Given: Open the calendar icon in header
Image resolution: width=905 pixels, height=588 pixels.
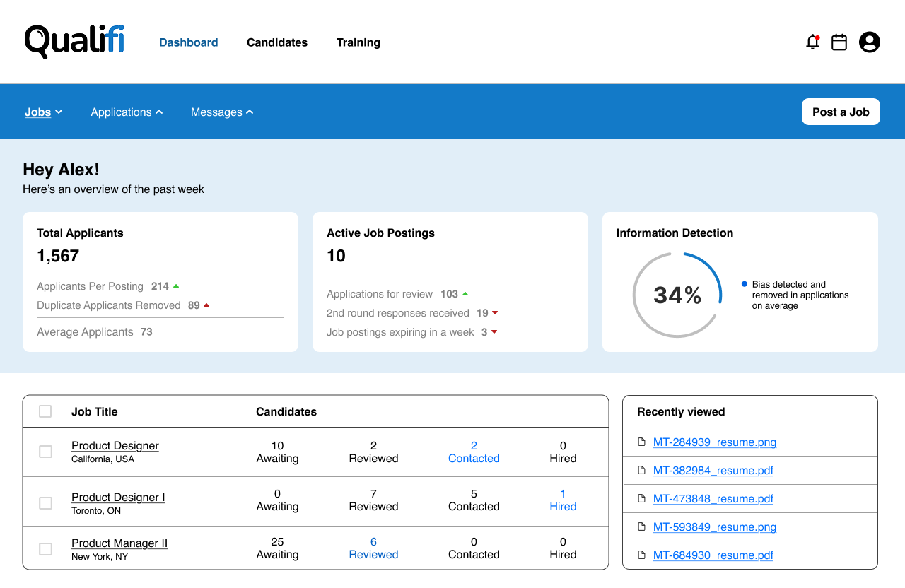Looking at the screenshot, I should [x=839, y=42].
